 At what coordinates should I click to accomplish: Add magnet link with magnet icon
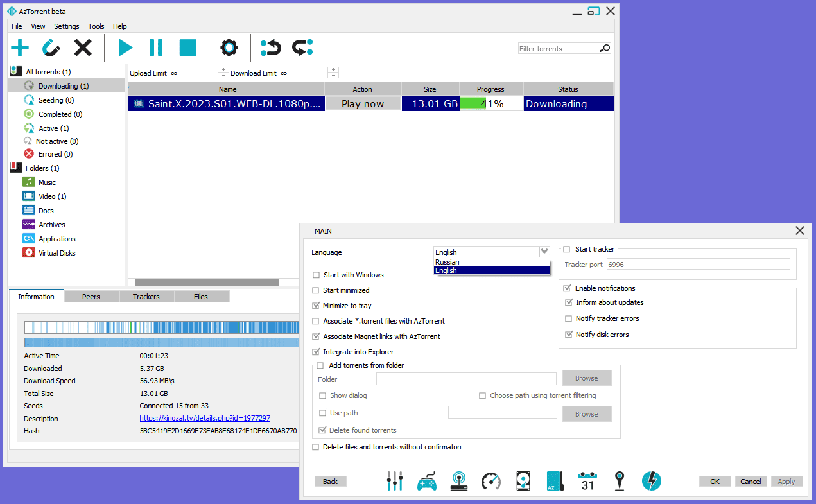(x=51, y=48)
